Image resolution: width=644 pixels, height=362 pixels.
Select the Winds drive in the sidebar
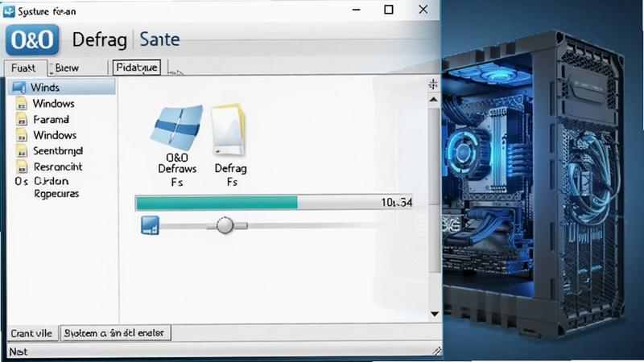[x=62, y=87]
